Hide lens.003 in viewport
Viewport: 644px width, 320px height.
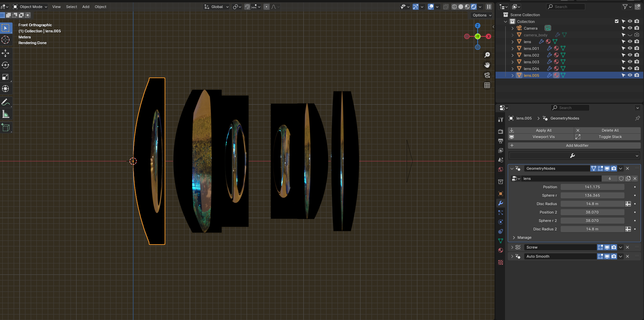(630, 62)
